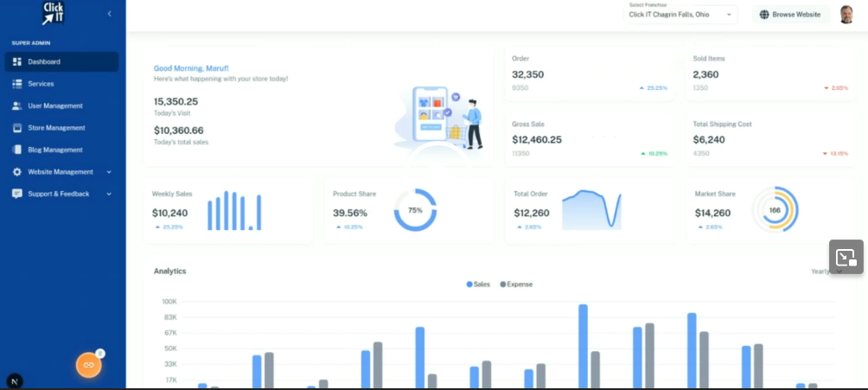Open the user profile avatar
This screenshot has width=868, height=390.
846,15
